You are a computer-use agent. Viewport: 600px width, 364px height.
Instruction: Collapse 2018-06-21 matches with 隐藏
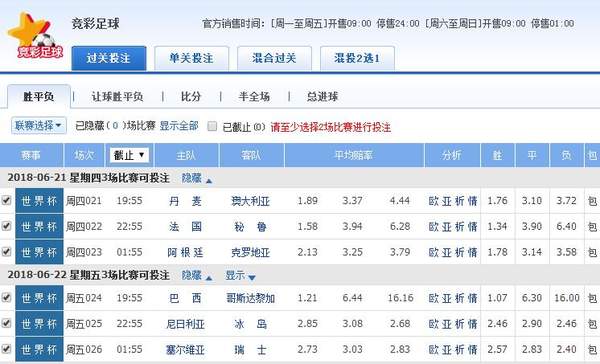click(x=196, y=178)
